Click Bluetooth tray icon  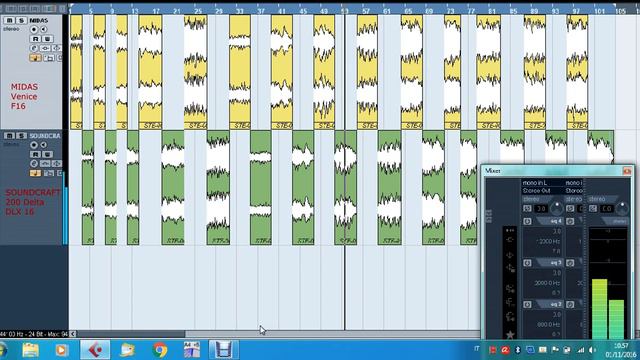point(518,350)
